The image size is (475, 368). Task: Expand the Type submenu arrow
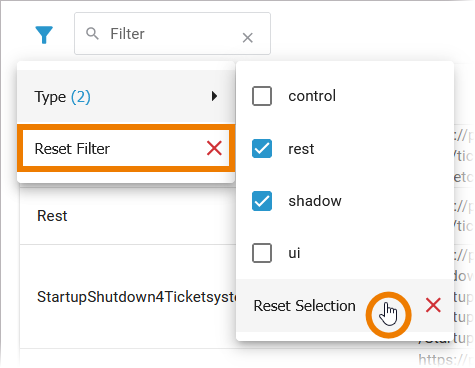(x=214, y=96)
